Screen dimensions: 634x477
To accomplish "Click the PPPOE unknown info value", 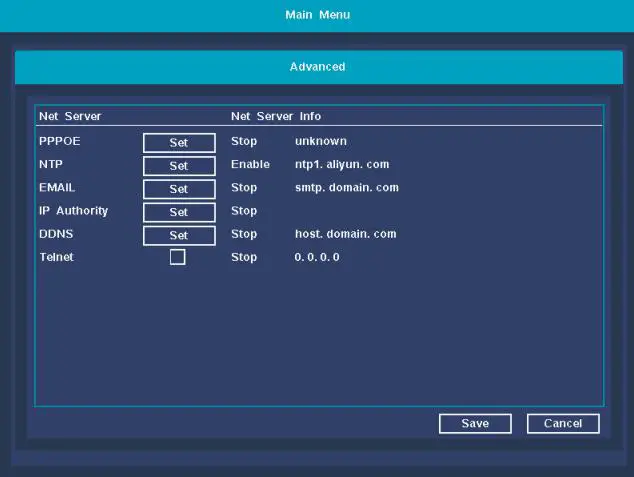I will coord(321,141).
